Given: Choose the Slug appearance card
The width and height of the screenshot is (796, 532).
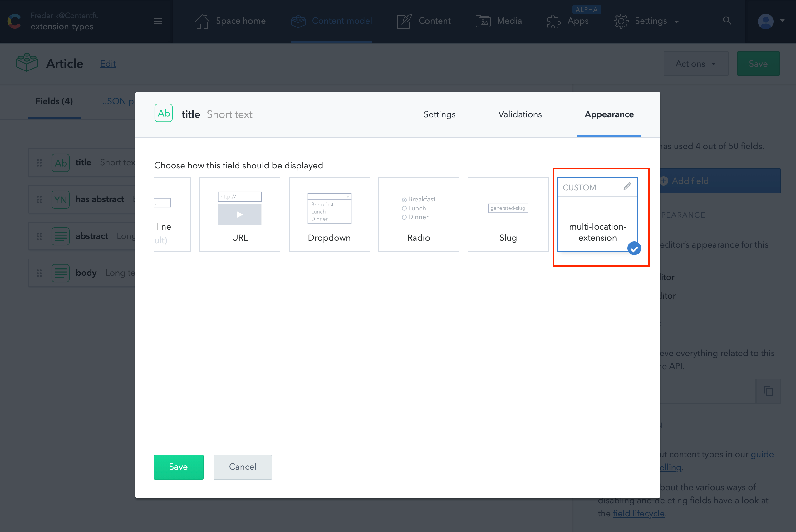Looking at the screenshot, I should [x=508, y=215].
